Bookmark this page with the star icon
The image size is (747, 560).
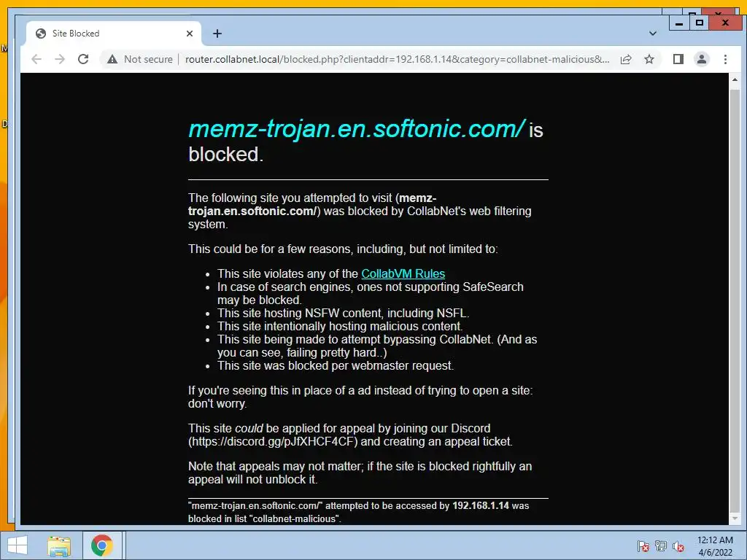coord(649,59)
